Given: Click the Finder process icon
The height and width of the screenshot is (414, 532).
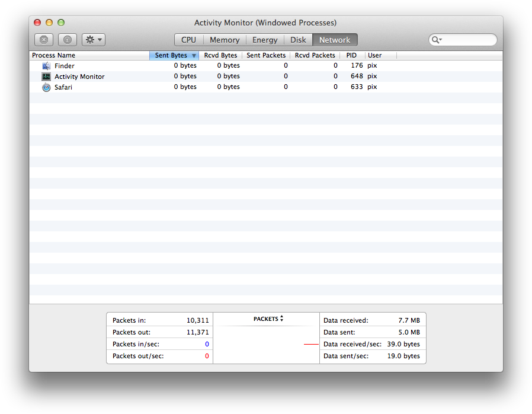Looking at the screenshot, I should pos(46,66).
